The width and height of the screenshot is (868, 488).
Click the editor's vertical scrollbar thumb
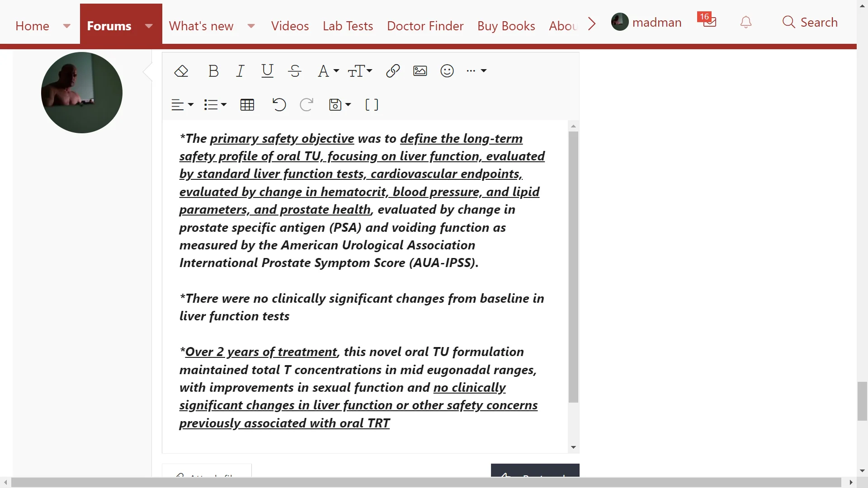573,267
